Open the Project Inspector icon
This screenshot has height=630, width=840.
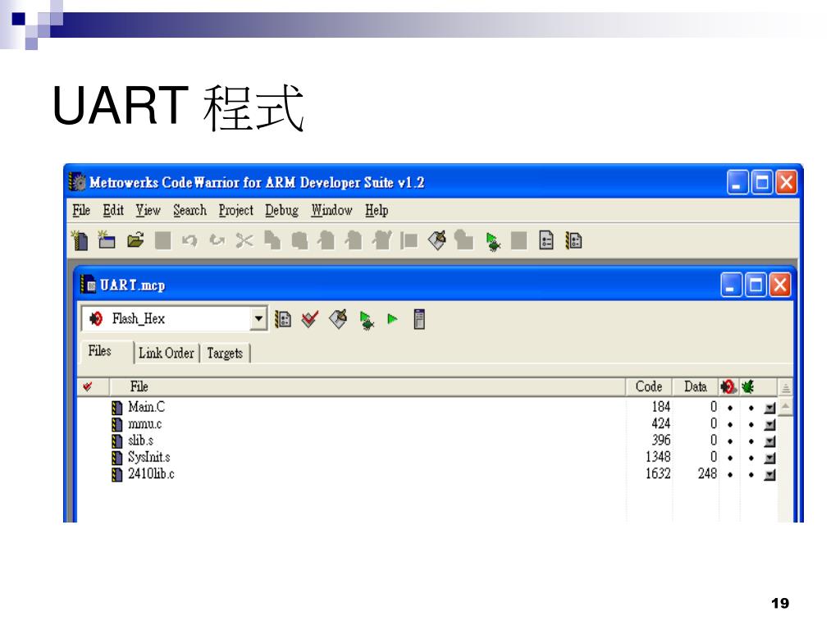(419, 319)
